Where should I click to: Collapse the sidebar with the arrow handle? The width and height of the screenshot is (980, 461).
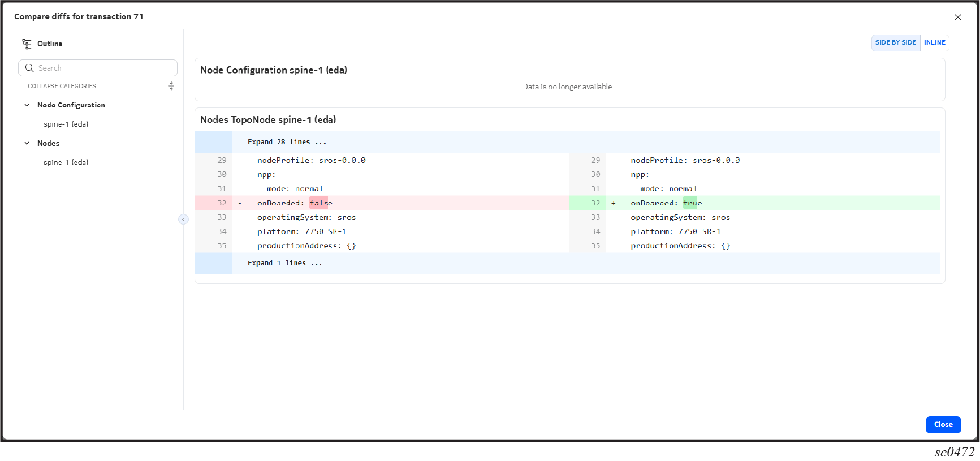(x=183, y=219)
